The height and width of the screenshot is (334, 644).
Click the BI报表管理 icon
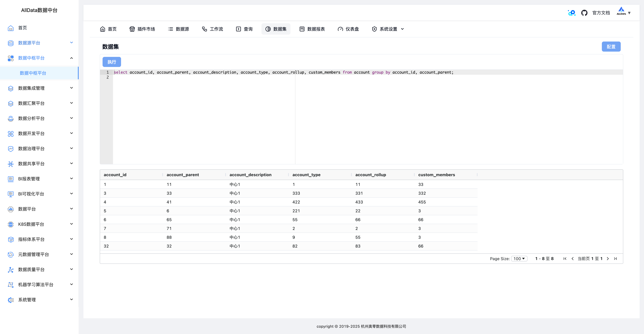click(10, 179)
